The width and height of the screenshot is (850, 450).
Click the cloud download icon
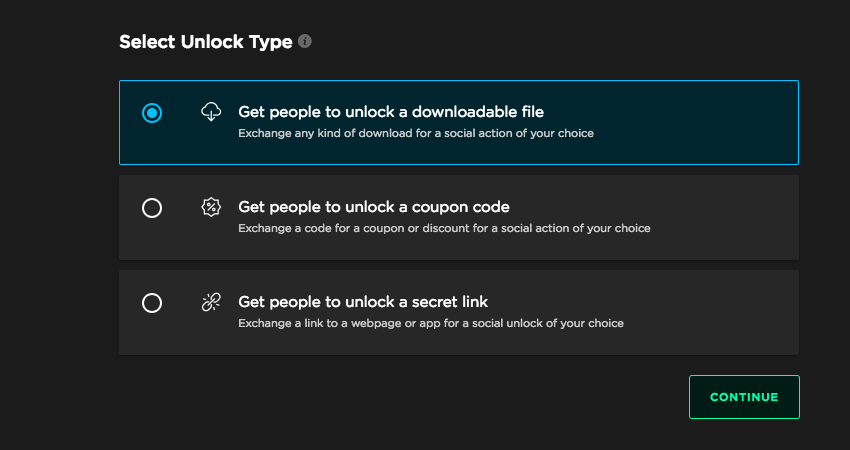point(210,112)
